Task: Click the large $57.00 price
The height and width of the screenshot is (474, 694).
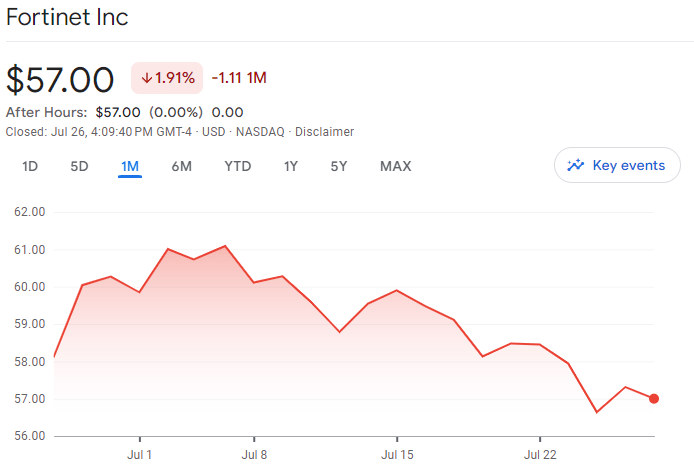Action: pos(61,79)
